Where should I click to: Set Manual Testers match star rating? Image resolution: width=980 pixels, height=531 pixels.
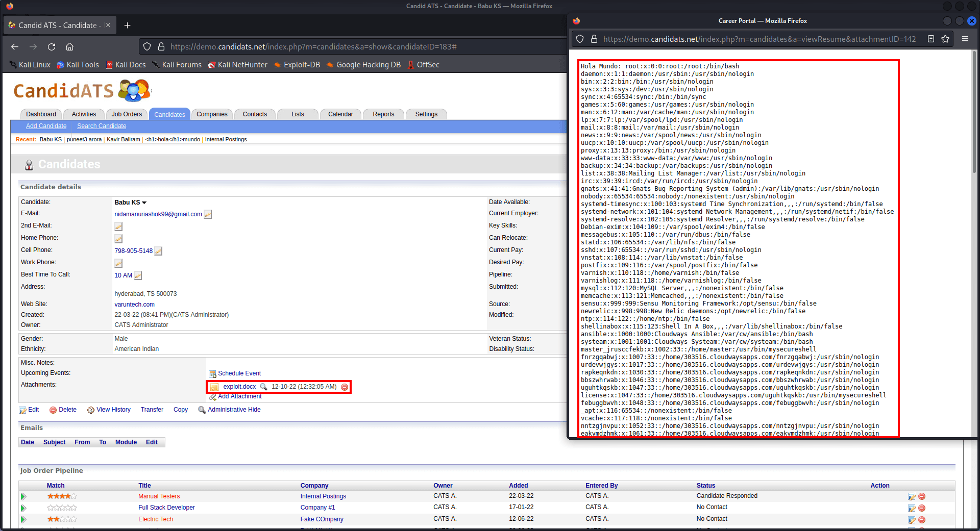(62, 496)
